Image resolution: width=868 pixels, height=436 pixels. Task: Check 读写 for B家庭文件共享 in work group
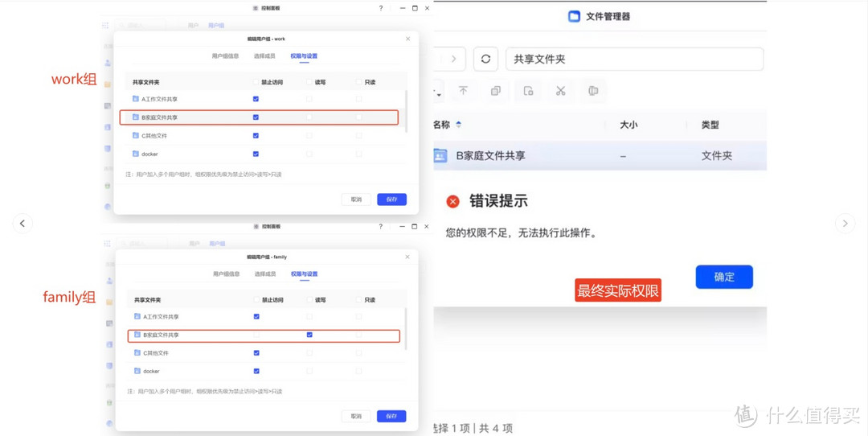(x=309, y=117)
